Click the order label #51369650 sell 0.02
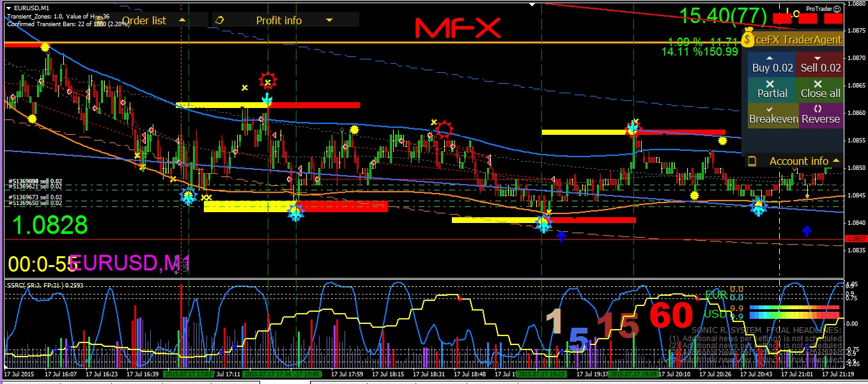The image size is (868, 384). [x=35, y=203]
